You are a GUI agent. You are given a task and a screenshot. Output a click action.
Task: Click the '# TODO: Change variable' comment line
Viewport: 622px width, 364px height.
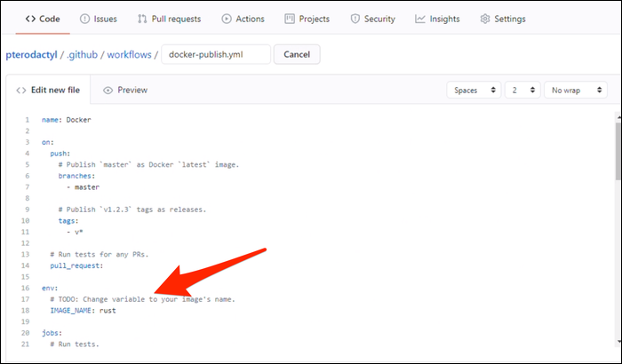(142, 299)
